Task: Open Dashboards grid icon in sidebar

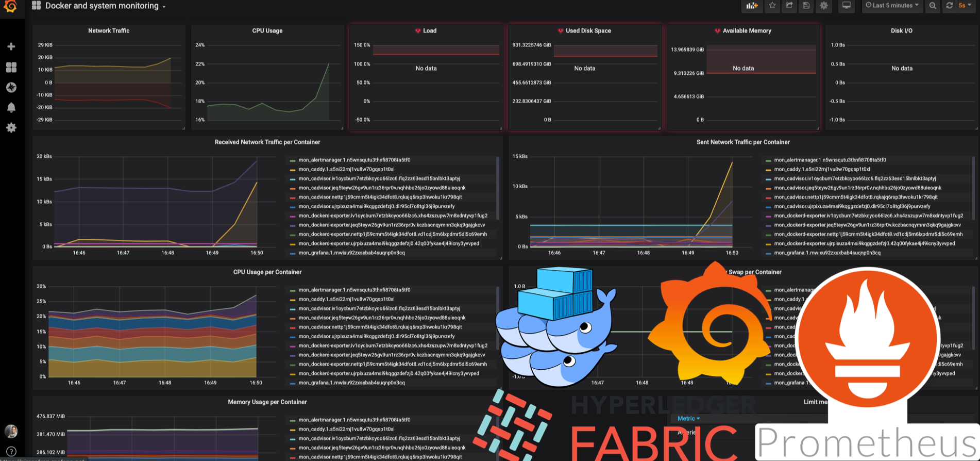Action: click(x=11, y=68)
